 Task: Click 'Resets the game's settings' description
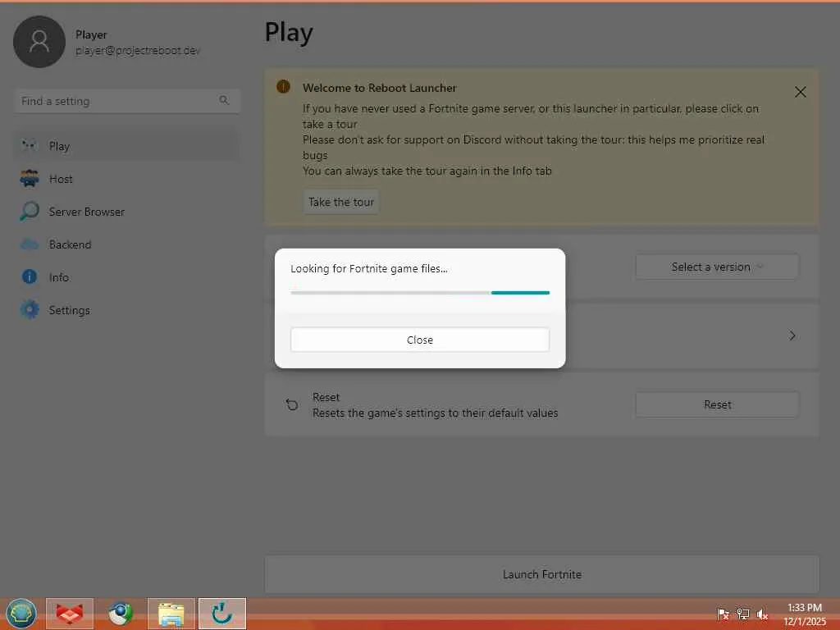coord(435,413)
